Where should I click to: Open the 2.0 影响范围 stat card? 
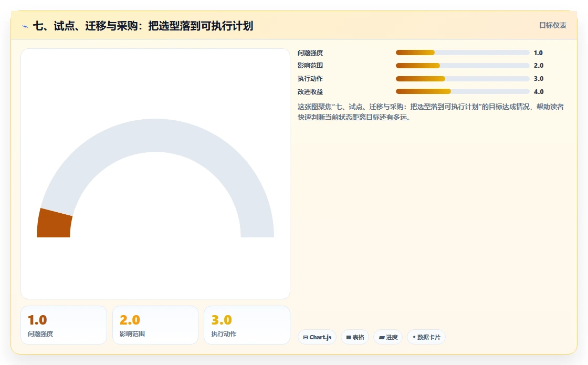155,325
